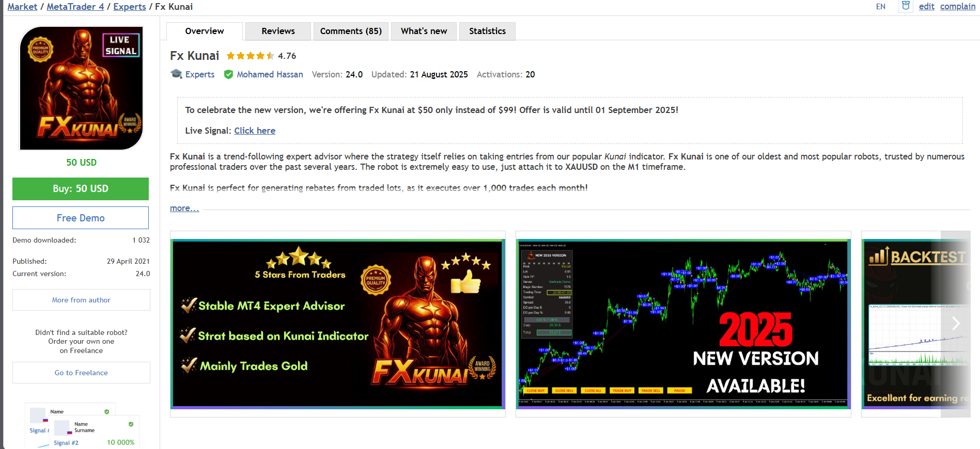Open the Comments (85) tab

(351, 31)
